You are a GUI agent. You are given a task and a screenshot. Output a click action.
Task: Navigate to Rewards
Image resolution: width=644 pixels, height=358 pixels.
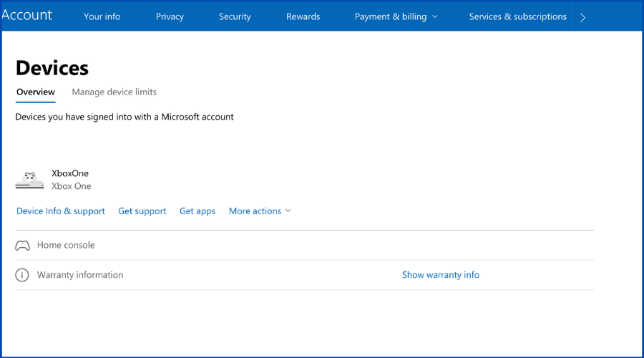pyautogui.click(x=303, y=16)
